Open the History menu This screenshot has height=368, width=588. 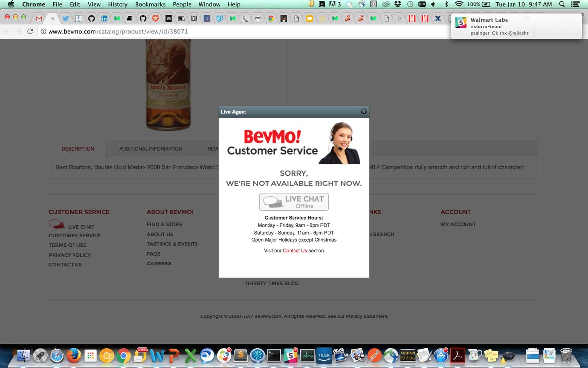pyautogui.click(x=118, y=4)
